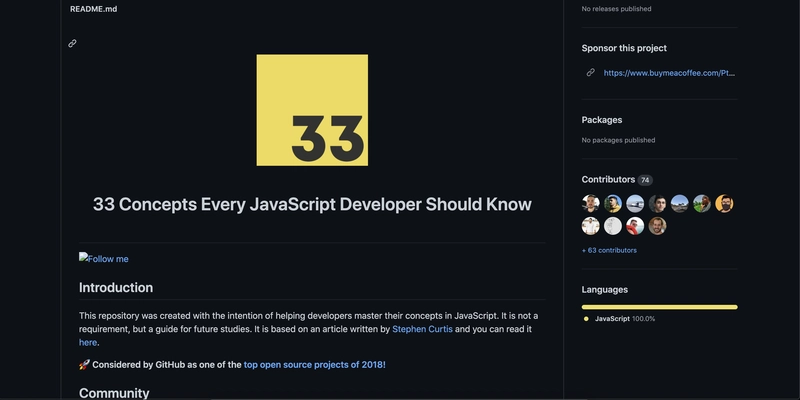Open avatar of smiling bearded man, brown background
Viewport: 800px width, 400px height.
[x=657, y=226]
